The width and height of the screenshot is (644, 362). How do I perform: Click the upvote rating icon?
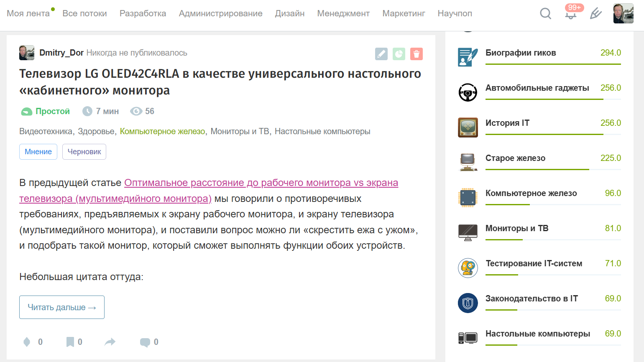click(27, 342)
